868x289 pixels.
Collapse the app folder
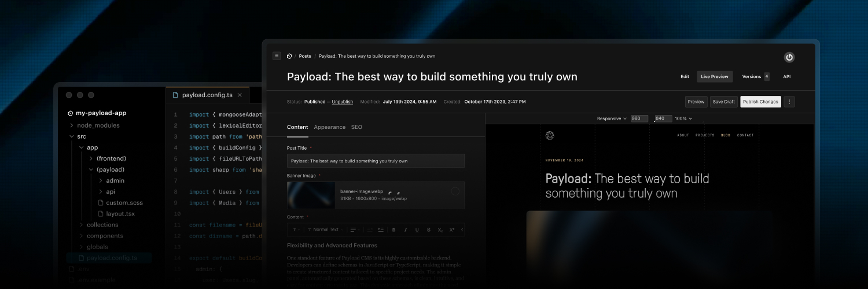coord(81,147)
